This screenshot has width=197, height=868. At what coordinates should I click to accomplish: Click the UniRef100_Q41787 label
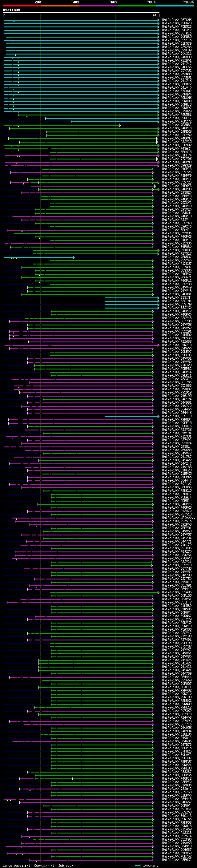[176, 457]
